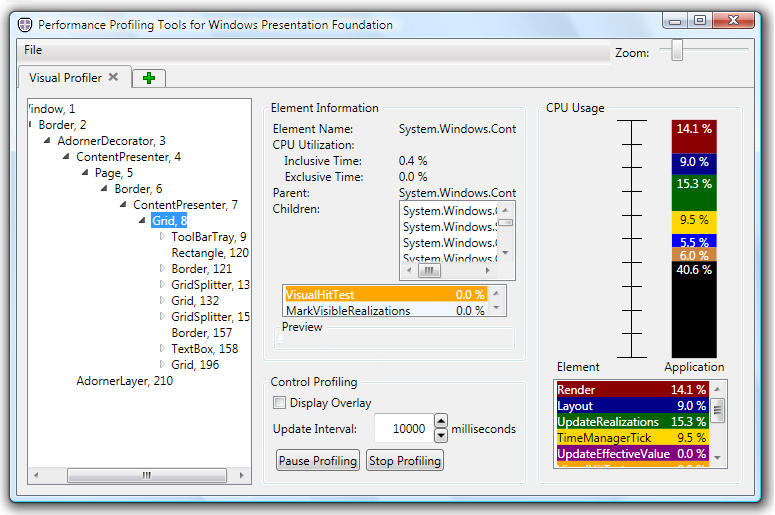
Task: Increase Update Interval with up arrow
Action: (441, 421)
